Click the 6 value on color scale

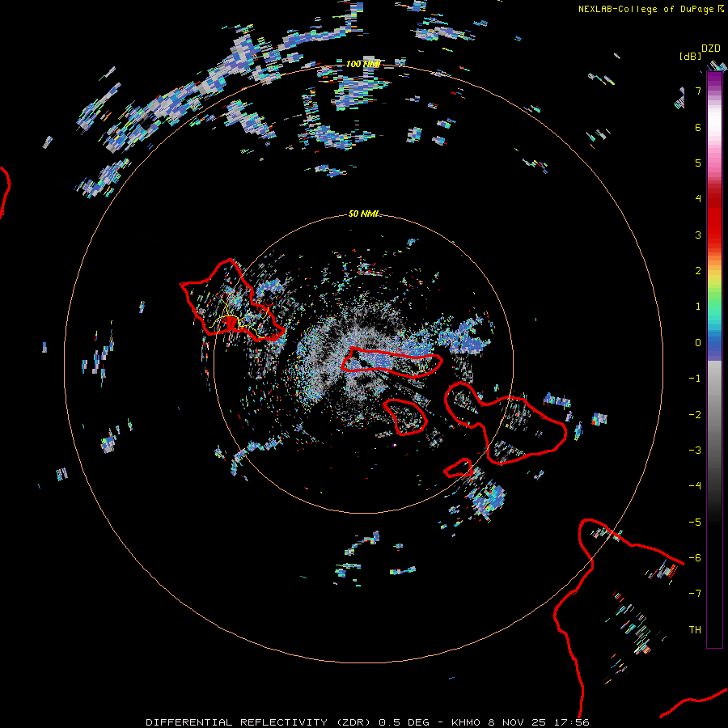698,127
